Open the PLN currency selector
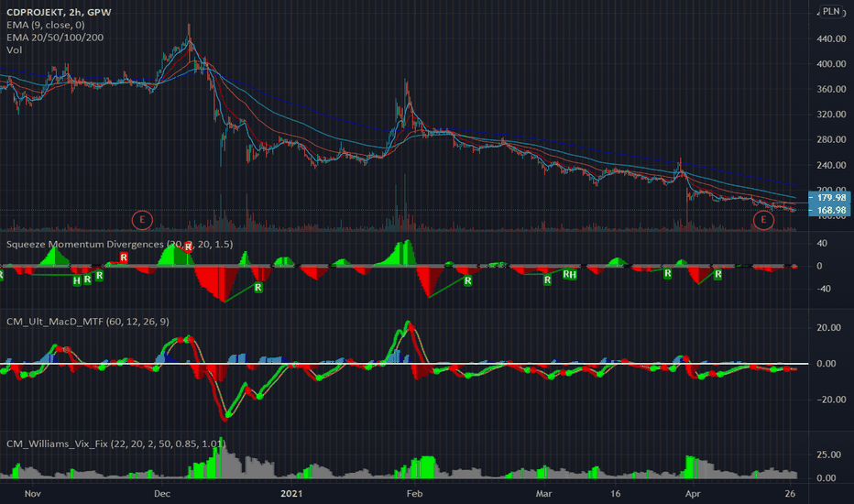This screenshot has height=504, width=854. click(831, 11)
